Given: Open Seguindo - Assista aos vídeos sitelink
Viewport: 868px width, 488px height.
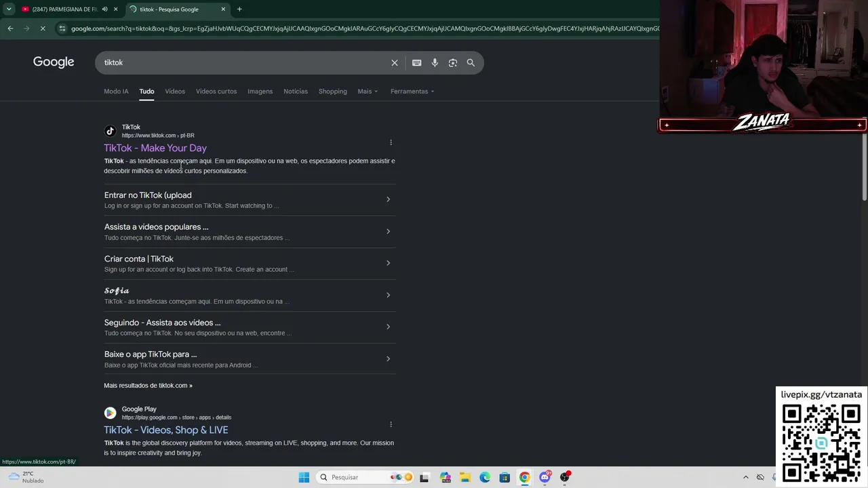Looking at the screenshot, I should (163, 323).
